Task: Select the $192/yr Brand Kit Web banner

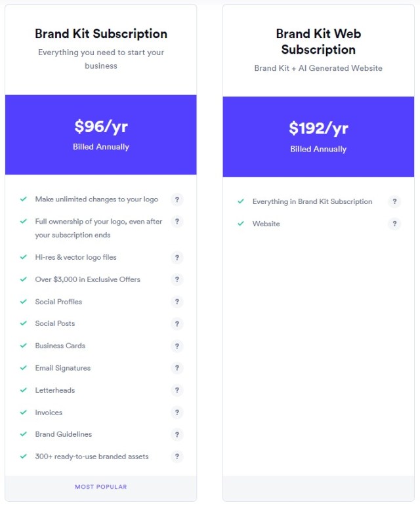Action: point(318,136)
